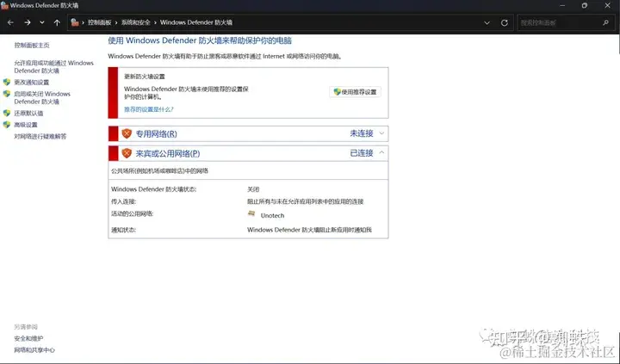Refresh the page with the refresh icon
This screenshot has height=364, width=620.
point(504,23)
